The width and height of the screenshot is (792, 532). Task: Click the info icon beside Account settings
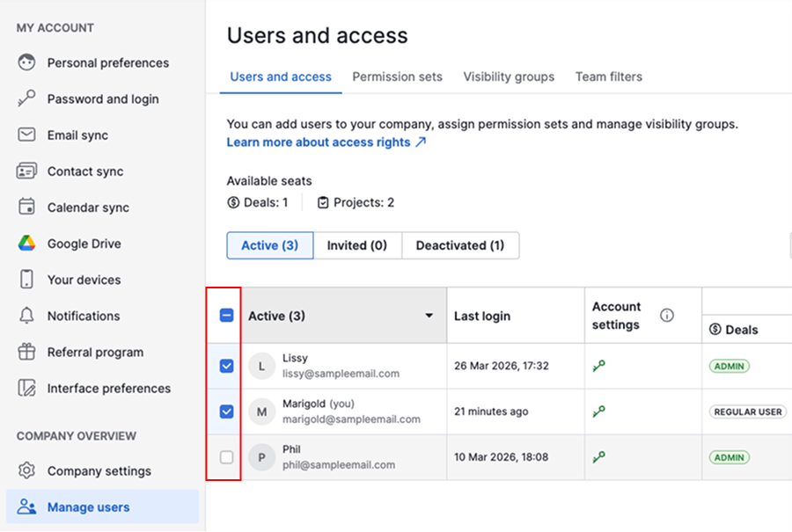click(x=667, y=315)
